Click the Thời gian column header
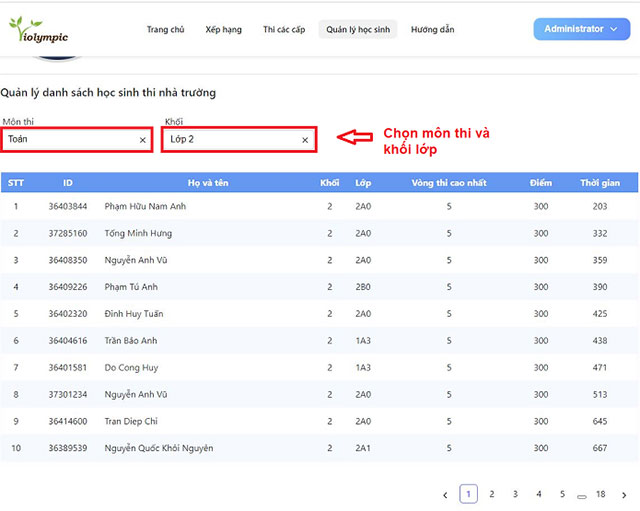640x511 pixels. tap(599, 183)
